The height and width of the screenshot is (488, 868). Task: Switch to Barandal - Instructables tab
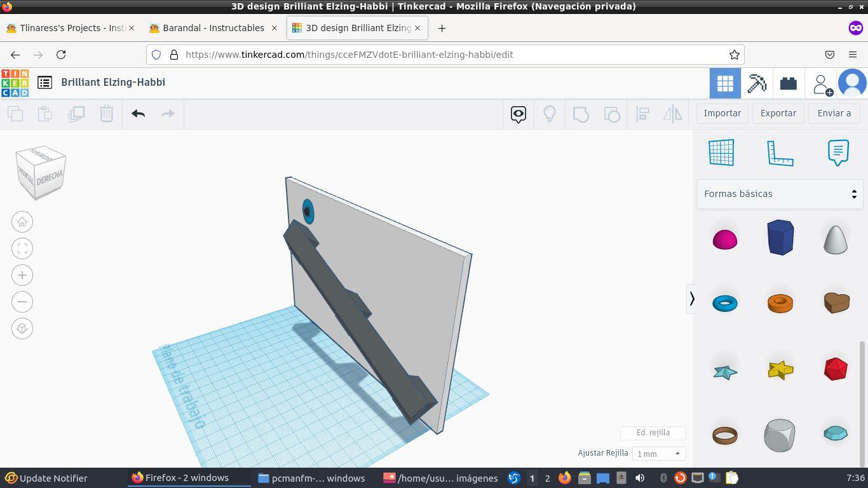pos(214,28)
